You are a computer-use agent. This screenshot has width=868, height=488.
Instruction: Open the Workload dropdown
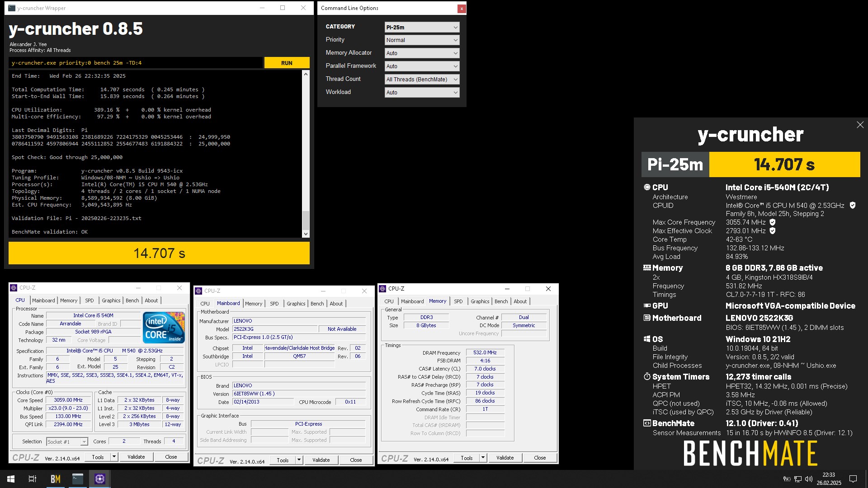422,92
